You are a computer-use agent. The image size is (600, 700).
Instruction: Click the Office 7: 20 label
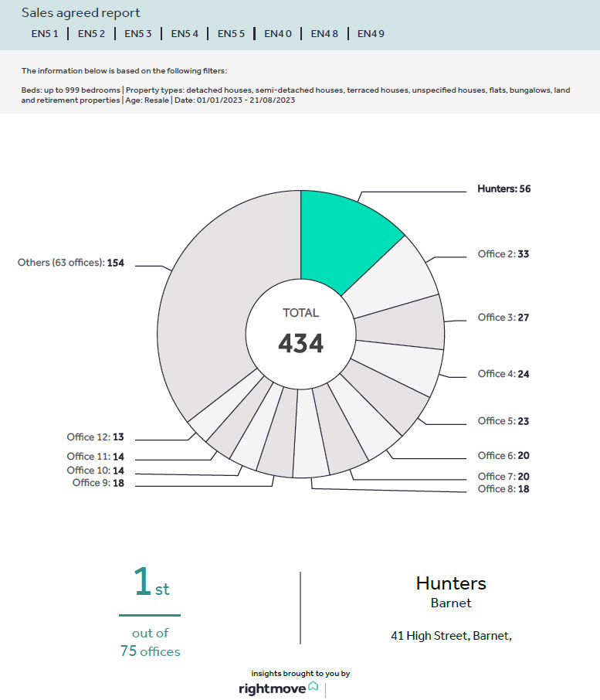tap(503, 477)
